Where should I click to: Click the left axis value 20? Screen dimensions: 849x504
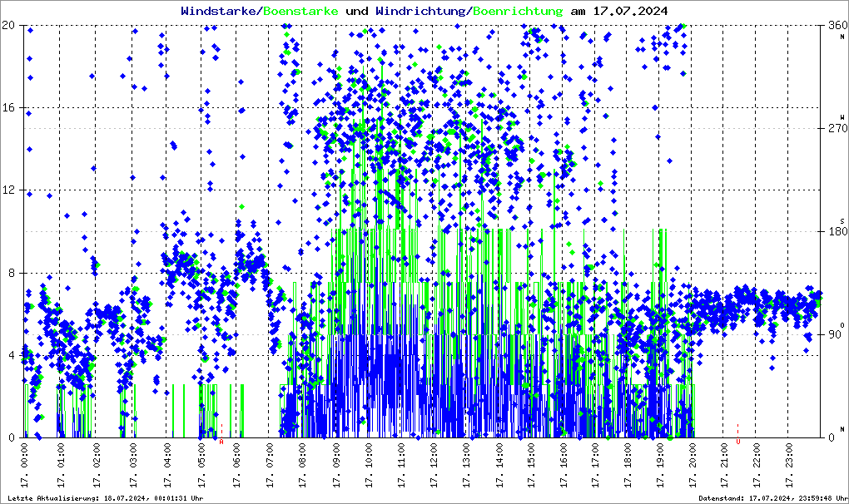(x=8, y=25)
